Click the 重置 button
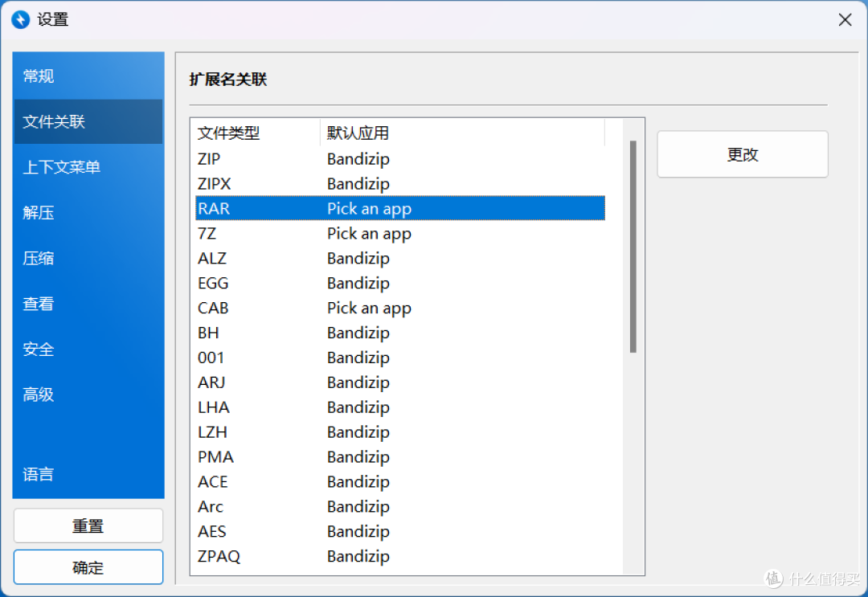The width and height of the screenshot is (868, 597). (88, 525)
